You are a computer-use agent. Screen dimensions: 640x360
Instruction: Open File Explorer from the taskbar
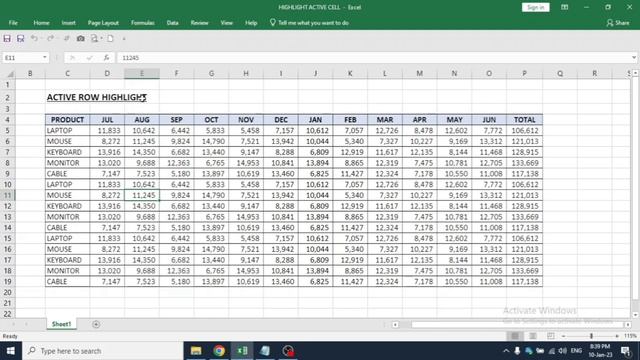pyautogui.click(x=196, y=351)
